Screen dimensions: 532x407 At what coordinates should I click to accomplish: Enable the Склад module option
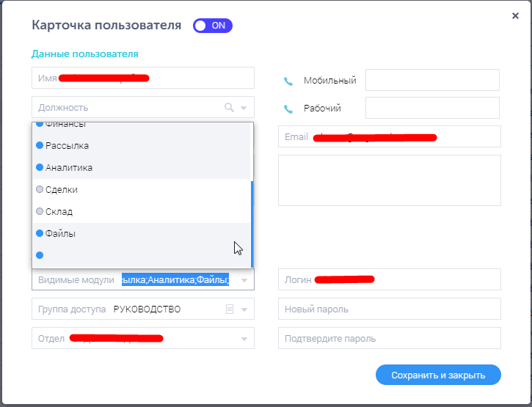[59, 212]
